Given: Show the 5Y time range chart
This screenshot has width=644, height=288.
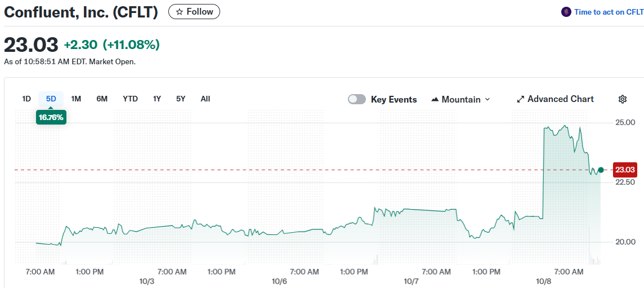Looking at the screenshot, I should (181, 99).
